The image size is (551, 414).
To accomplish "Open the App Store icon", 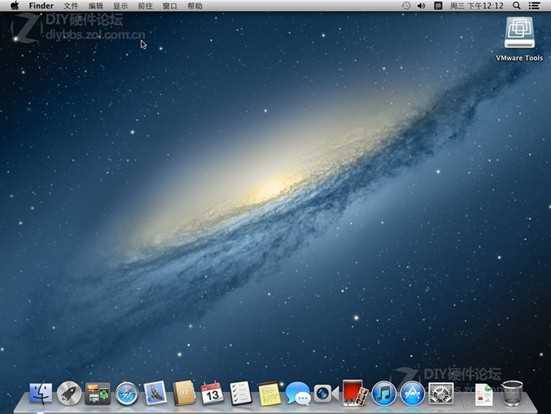I will pos(412,394).
